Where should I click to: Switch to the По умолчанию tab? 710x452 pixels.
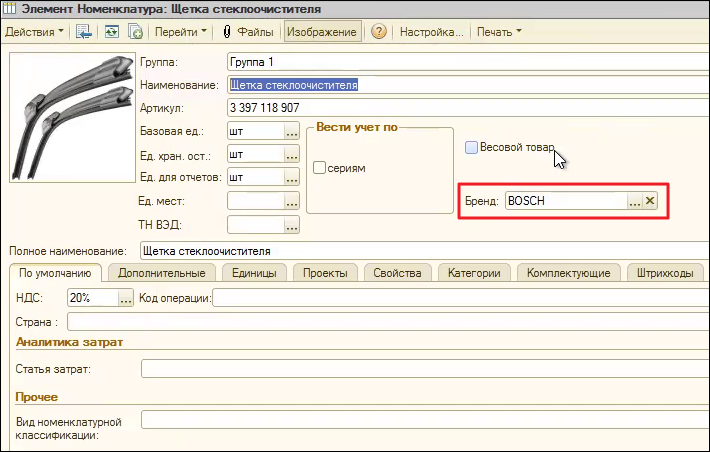point(55,273)
